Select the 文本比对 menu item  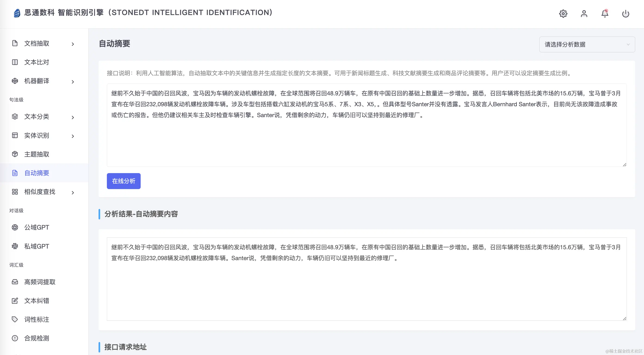click(37, 62)
